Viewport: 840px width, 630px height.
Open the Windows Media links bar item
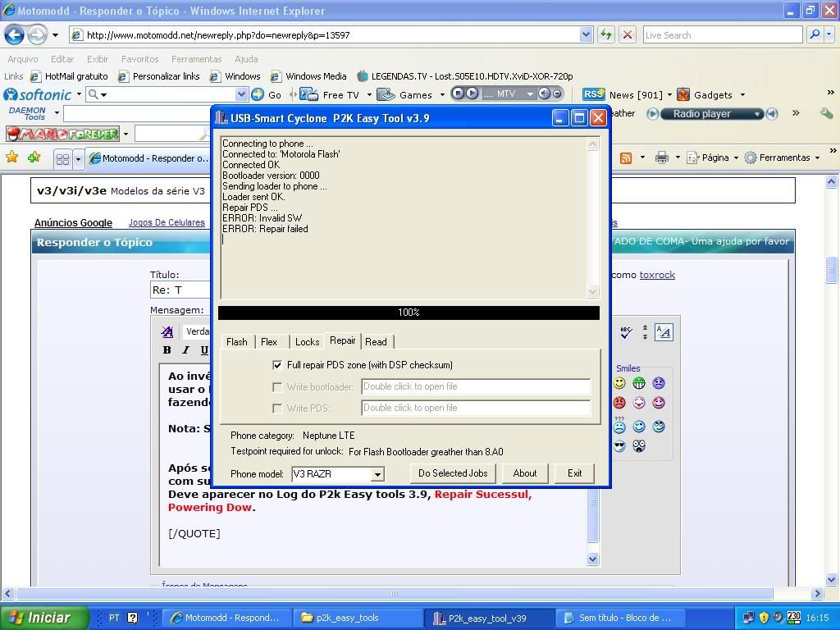pyautogui.click(x=309, y=76)
